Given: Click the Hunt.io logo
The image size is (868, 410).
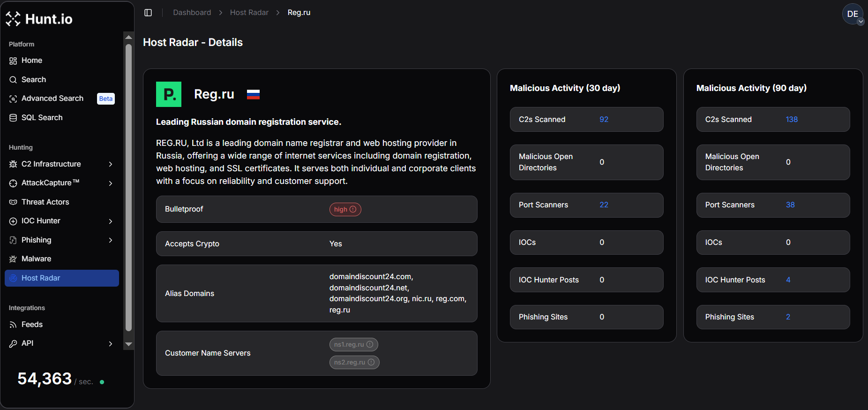Looking at the screenshot, I should (39, 19).
